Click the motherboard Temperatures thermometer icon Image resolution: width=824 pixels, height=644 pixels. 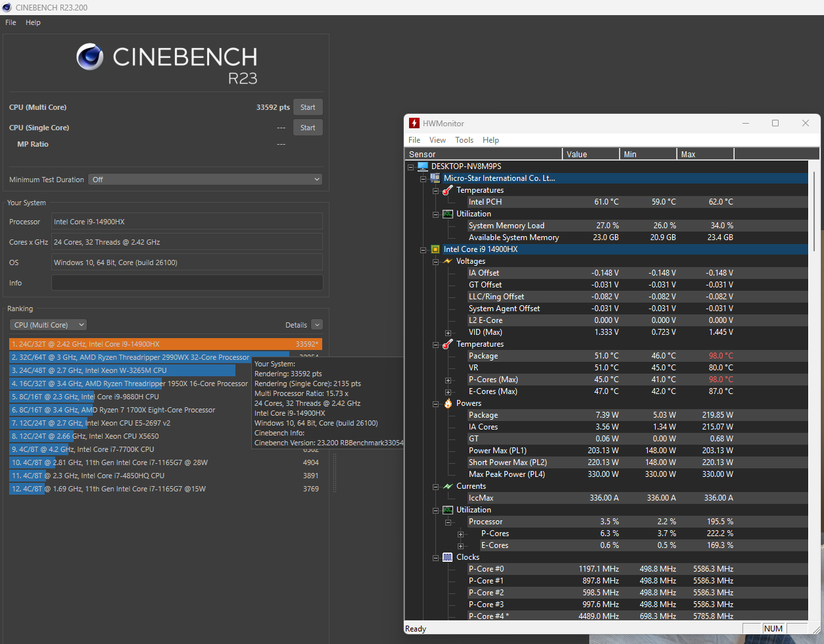[x=448, y=190]
